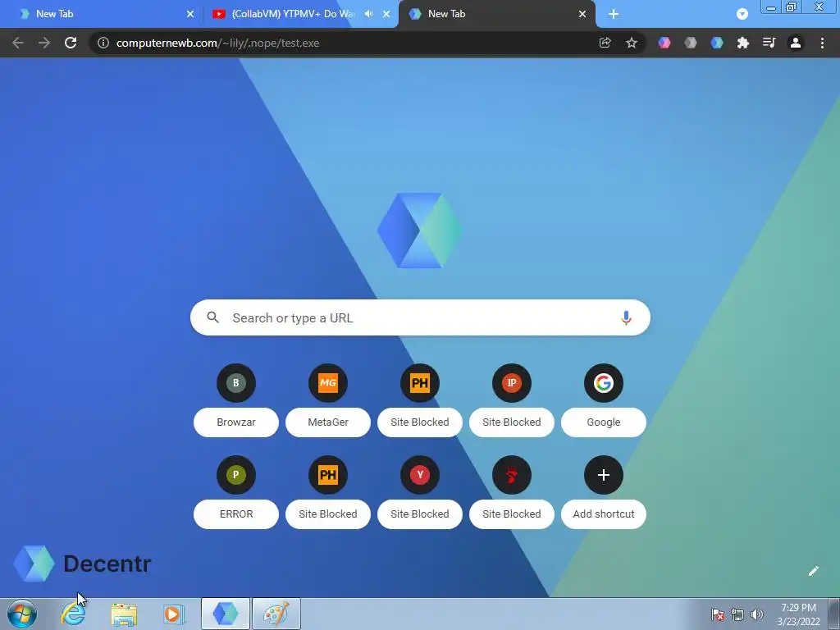Open the IP Site Blocked shortcut
This screenshot has width=840, height=630.
click(x=512, y=383)
